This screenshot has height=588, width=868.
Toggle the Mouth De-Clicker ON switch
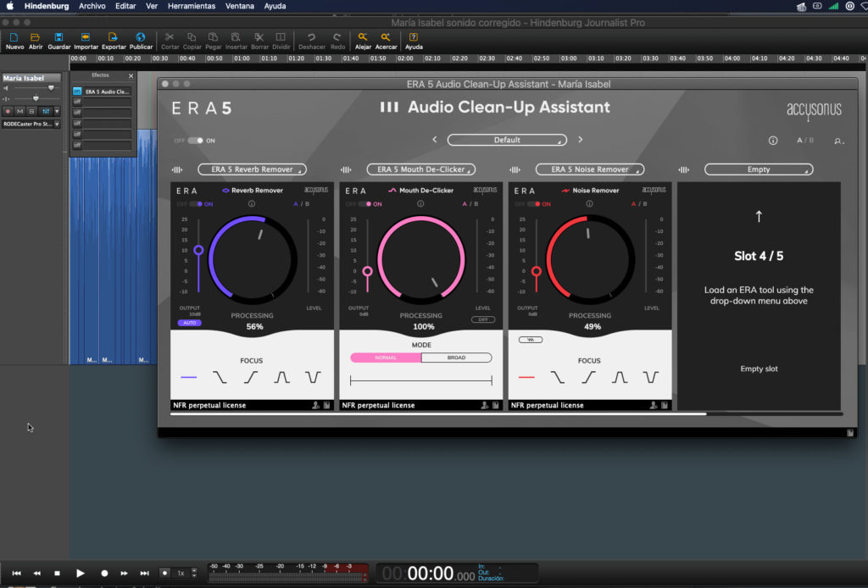click(x=364, y=204)
